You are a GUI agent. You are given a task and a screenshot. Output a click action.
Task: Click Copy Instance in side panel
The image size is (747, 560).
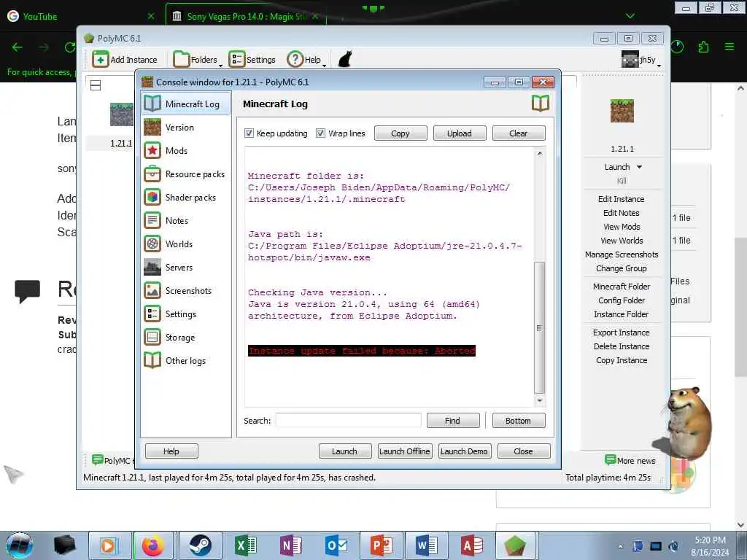(x=622, y=360)
